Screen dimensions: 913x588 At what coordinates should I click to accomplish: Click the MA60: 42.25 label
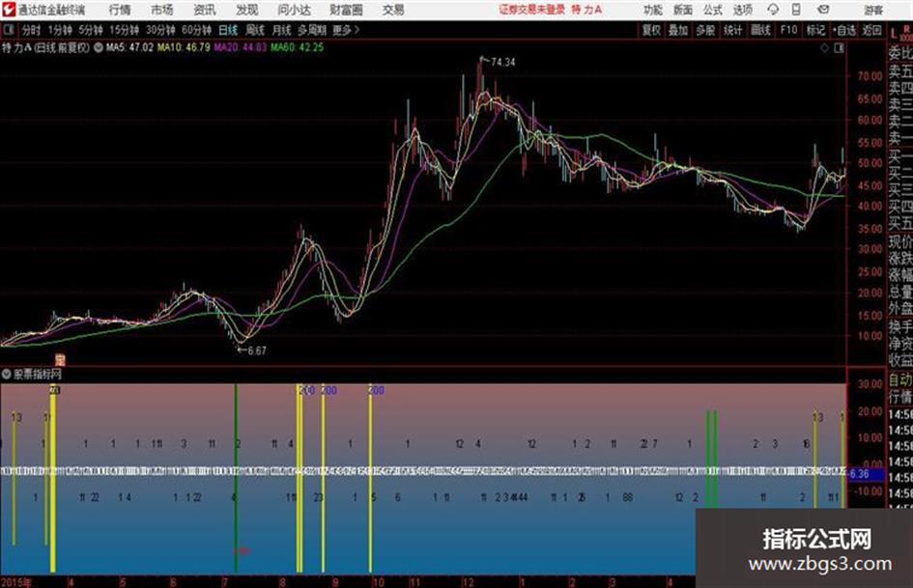pyautogui.click(x=297, y=47)
